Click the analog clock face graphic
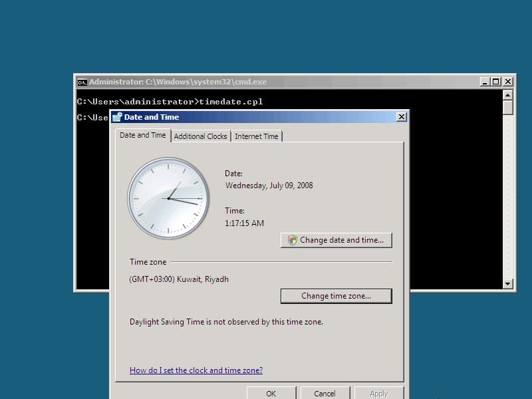The image size is (532, 399). coord(168,198)
